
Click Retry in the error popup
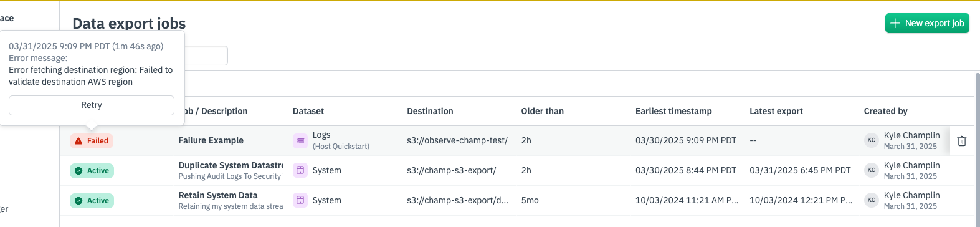click(x=92, y=105)
